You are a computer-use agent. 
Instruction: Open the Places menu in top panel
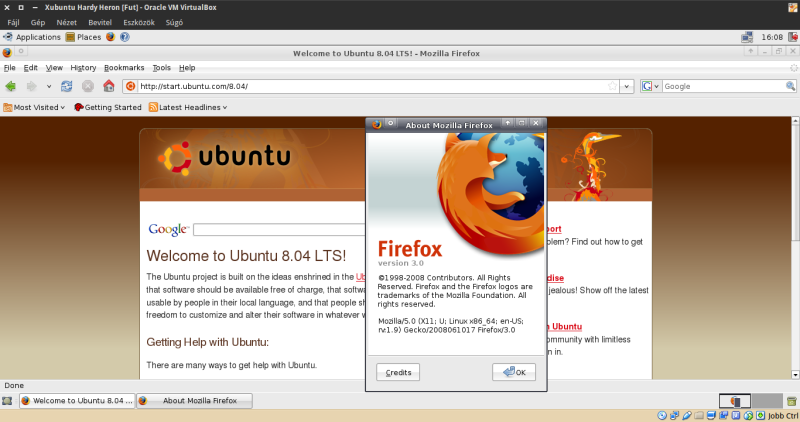pyautogui.click(x=84, y=37)
